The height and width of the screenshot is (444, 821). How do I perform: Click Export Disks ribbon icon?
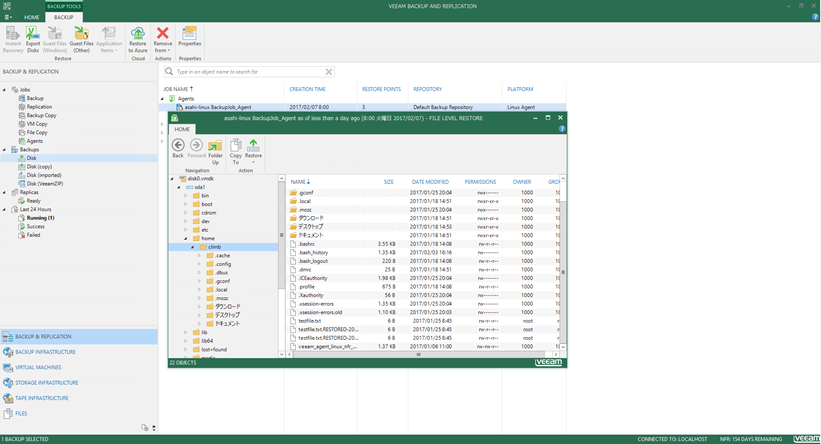pyautogui.click(x=32, y=39)
